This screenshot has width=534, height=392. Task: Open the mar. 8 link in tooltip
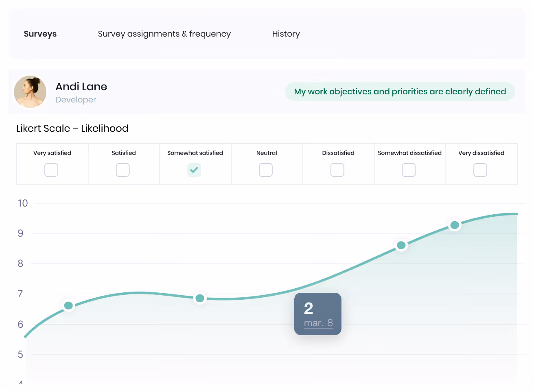tap(318, 323)
